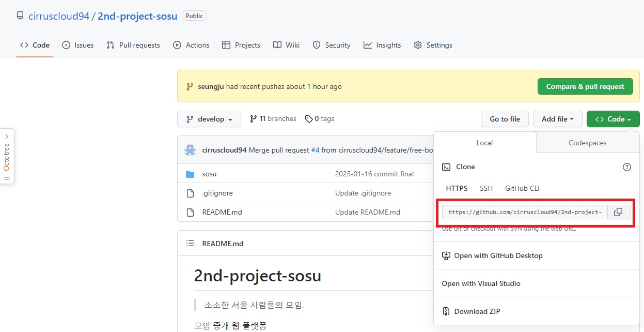Select the HTTPS clone option
644x332 pixels.
click(x=457, y=188)
